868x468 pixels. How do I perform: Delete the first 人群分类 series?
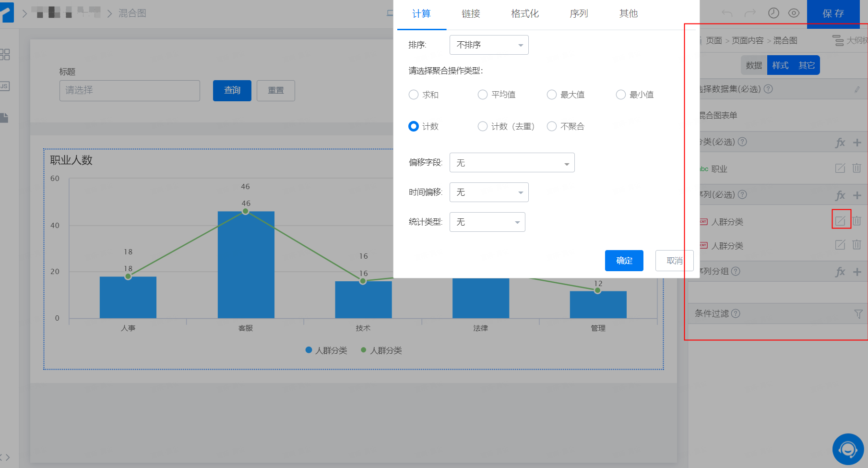click(856, 221)
